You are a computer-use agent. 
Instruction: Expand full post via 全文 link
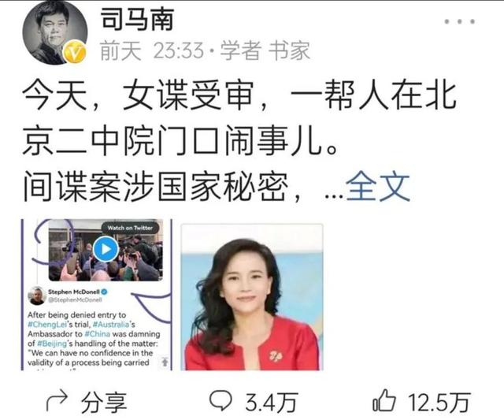[378, 187]
